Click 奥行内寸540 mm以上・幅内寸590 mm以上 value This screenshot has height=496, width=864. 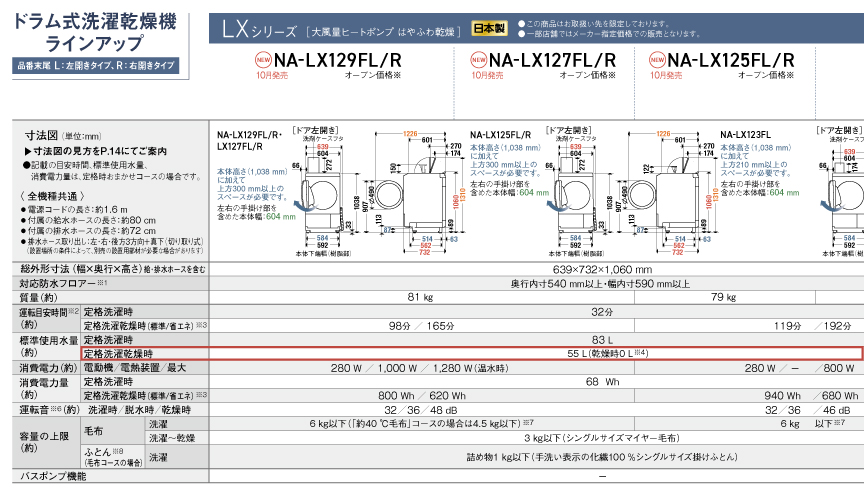pos(600,284)
